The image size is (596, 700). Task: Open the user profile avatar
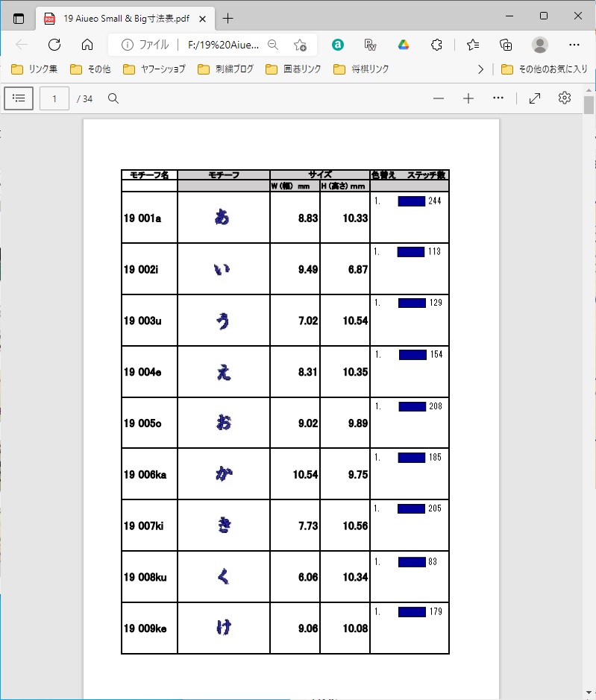540,45
